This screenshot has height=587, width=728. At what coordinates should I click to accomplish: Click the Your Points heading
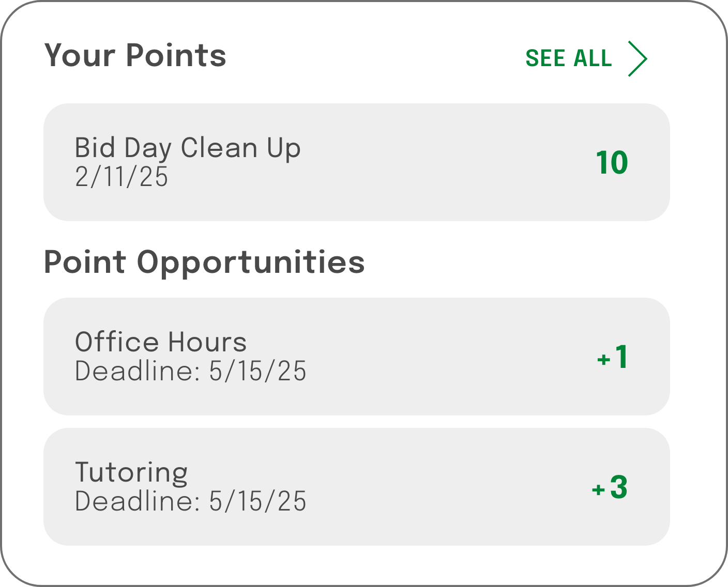coord(135,55)
